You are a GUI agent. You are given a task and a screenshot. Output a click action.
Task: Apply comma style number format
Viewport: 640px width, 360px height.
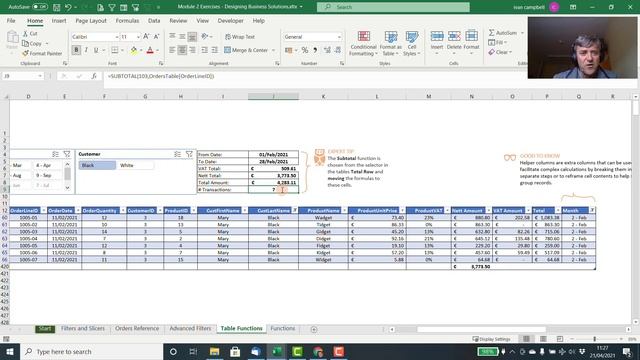coord(315,50)
